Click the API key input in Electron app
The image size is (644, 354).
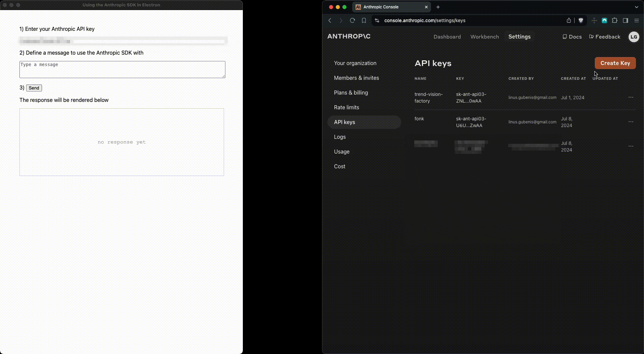(x=122, y=41)
